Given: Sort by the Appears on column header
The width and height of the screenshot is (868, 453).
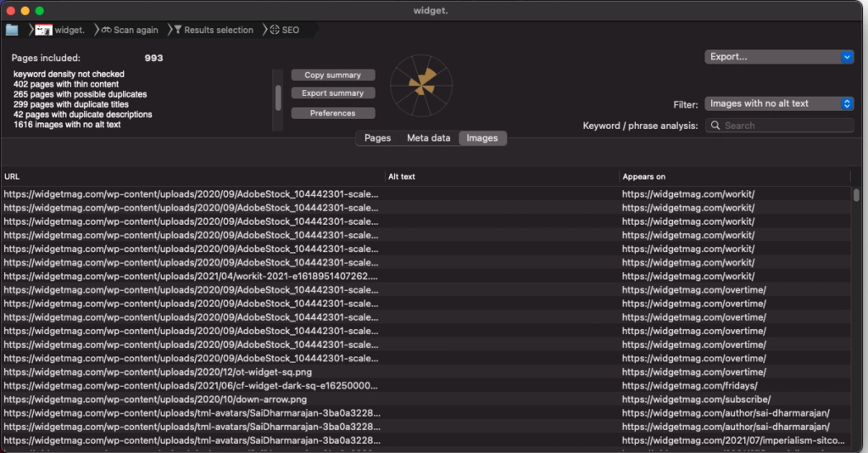Looking at the screenshot, I should (x=735, y=176).
